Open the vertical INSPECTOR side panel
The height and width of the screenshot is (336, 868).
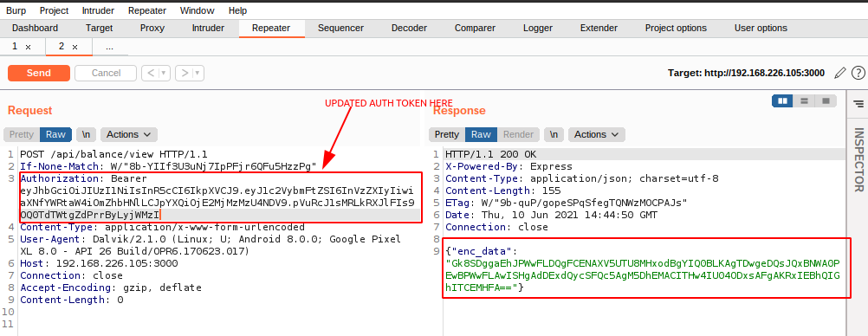(x=858, y=160)
